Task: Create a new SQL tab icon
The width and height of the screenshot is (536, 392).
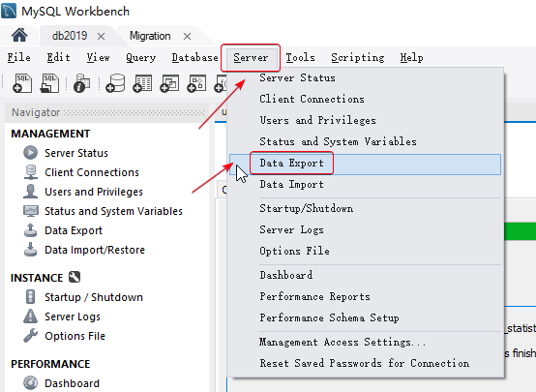Action: pos(22,83)
